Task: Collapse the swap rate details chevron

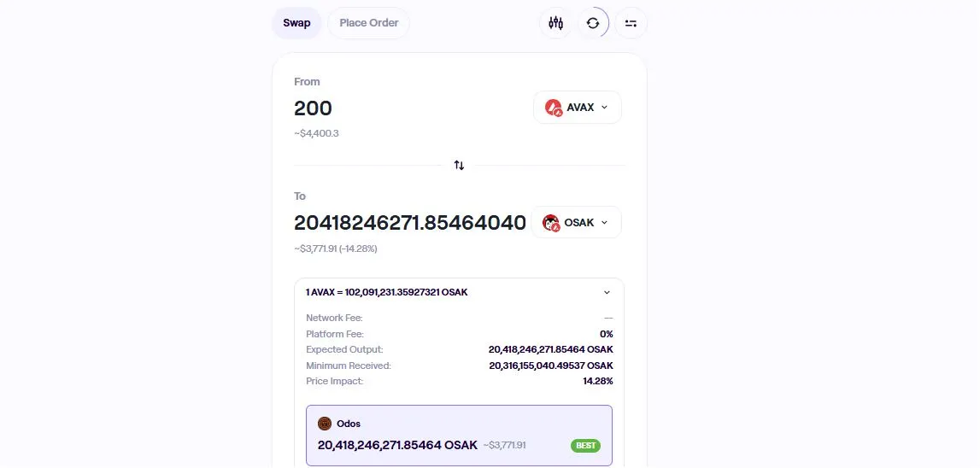Action: (607, 292)
